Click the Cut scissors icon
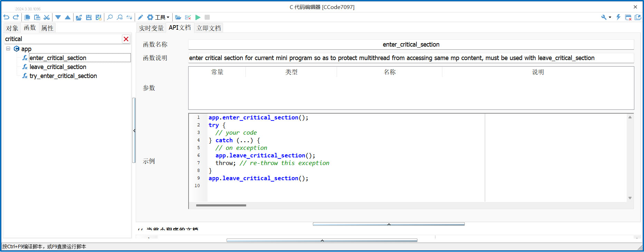This screenshot has width=644, height=252. (x=47, y=17)
